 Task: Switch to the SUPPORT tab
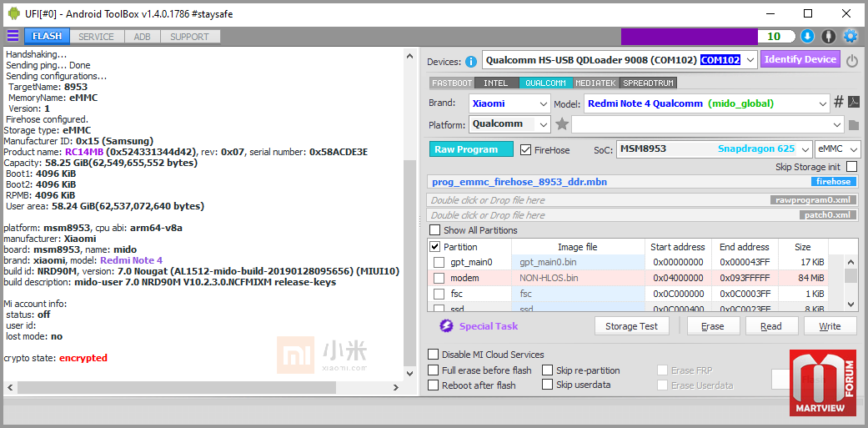(189, 37)
